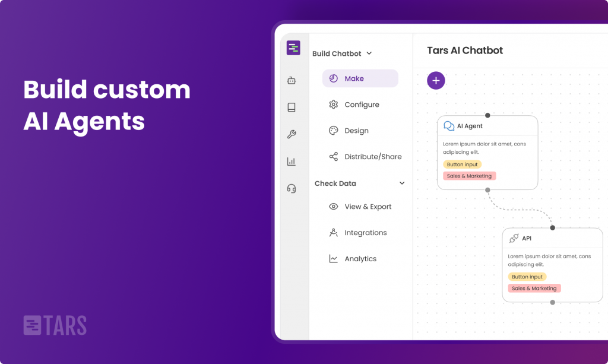Click Sales & Marketing tag on API node
The height and width of the screenshot is (364, 608).
[x=534, y=289]
